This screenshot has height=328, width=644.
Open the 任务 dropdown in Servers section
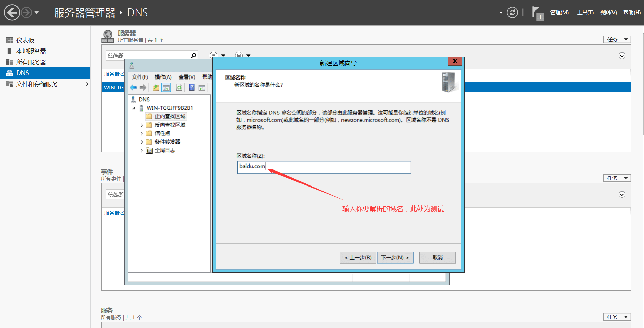[x=617, y=39]
